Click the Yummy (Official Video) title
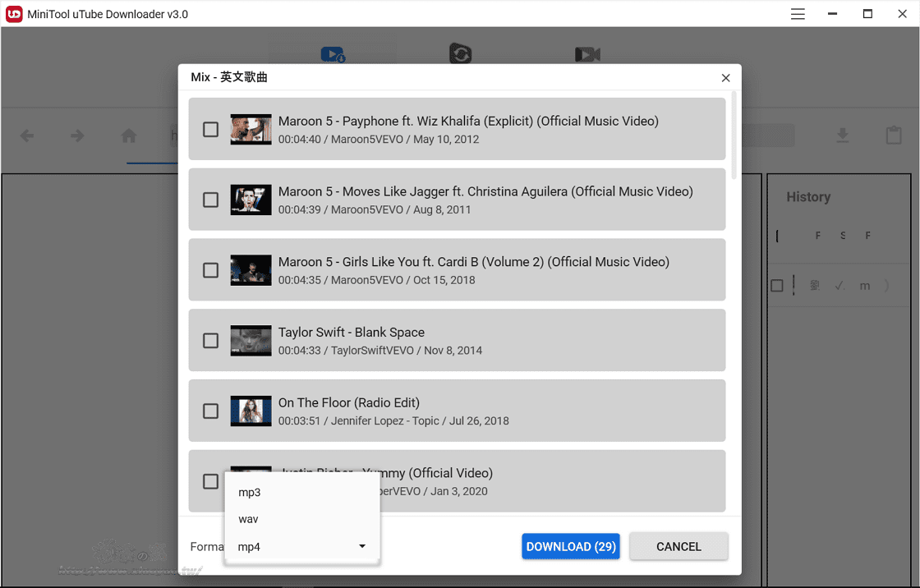Viewport: 920px width, 588px height. pyautogui.click(x=387, y=473)
